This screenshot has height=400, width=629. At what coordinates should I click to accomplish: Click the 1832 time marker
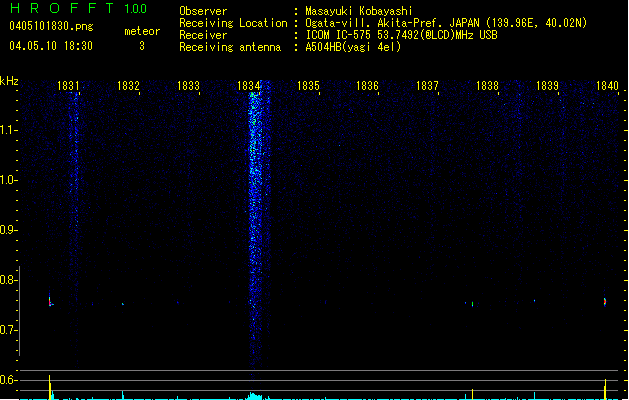click(x=128, y=86)
